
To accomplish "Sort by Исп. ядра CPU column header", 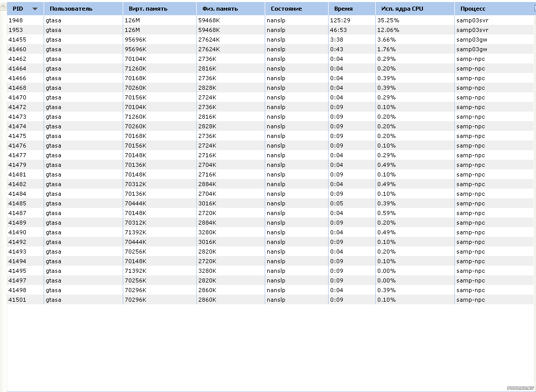I will click(x=415, y=9).
